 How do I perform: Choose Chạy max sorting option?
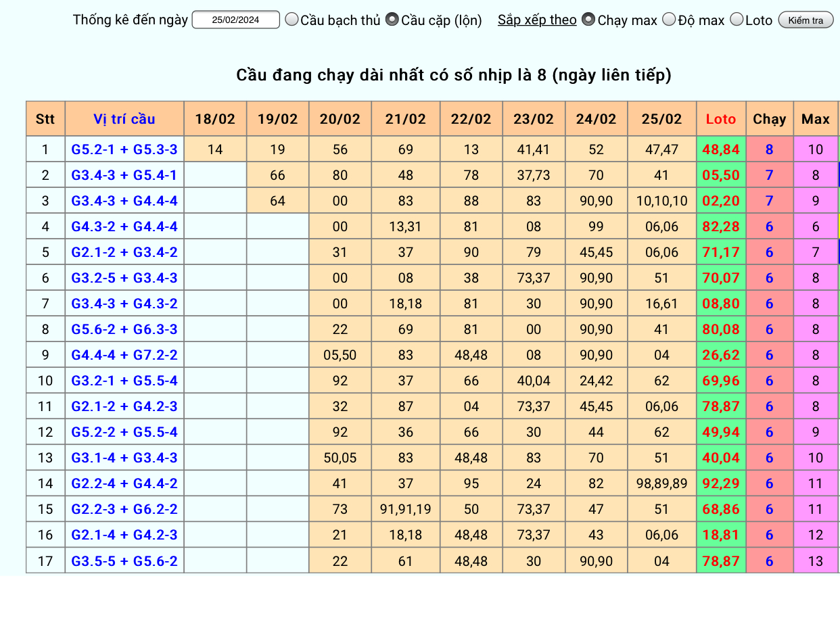[588, 20]
